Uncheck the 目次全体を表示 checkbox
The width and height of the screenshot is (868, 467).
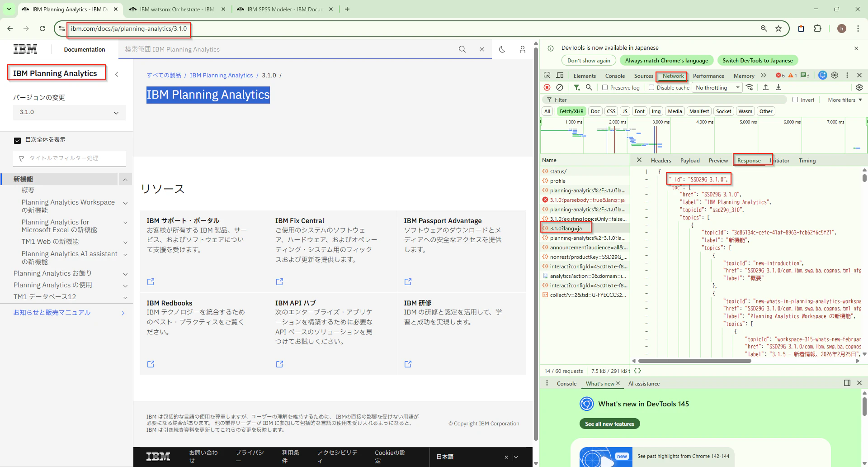(x=17, y=140)
